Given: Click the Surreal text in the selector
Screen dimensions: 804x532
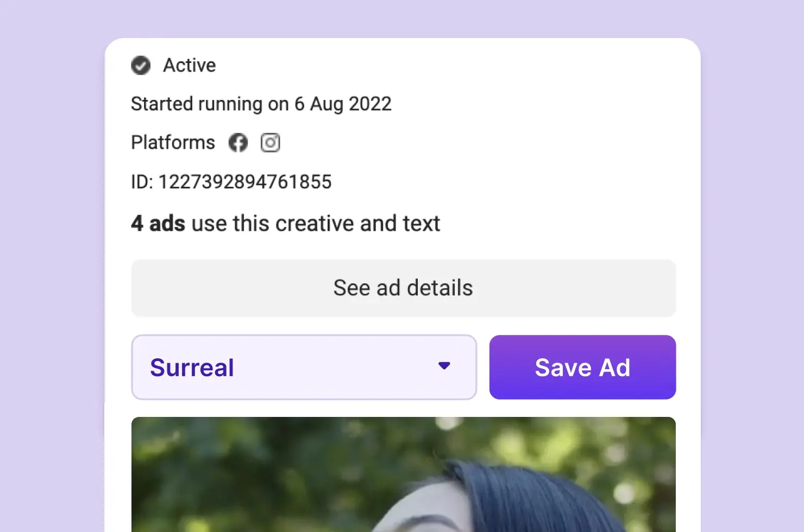Looking at the screenshot, I should (192, 367).
